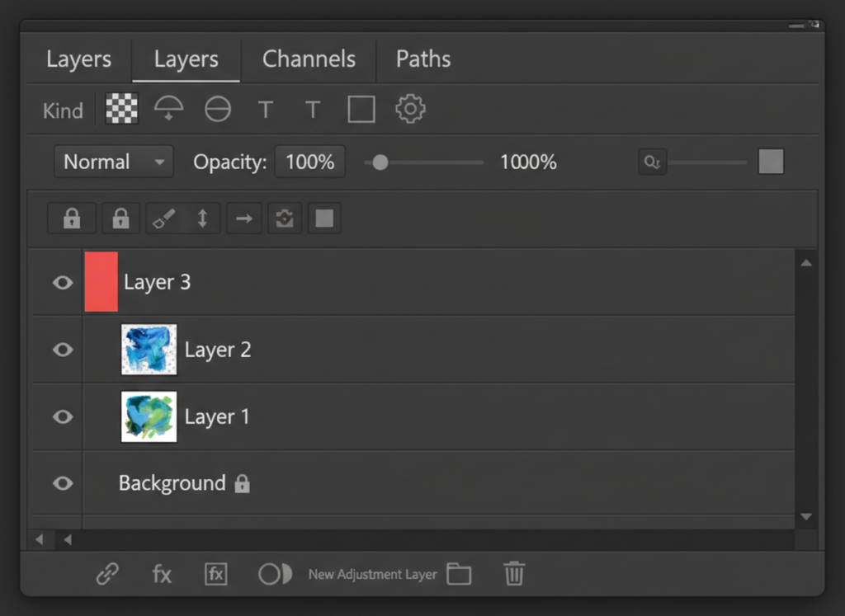Enable the shape layers filter
The image size is (845, 616).
pos(361,109)
